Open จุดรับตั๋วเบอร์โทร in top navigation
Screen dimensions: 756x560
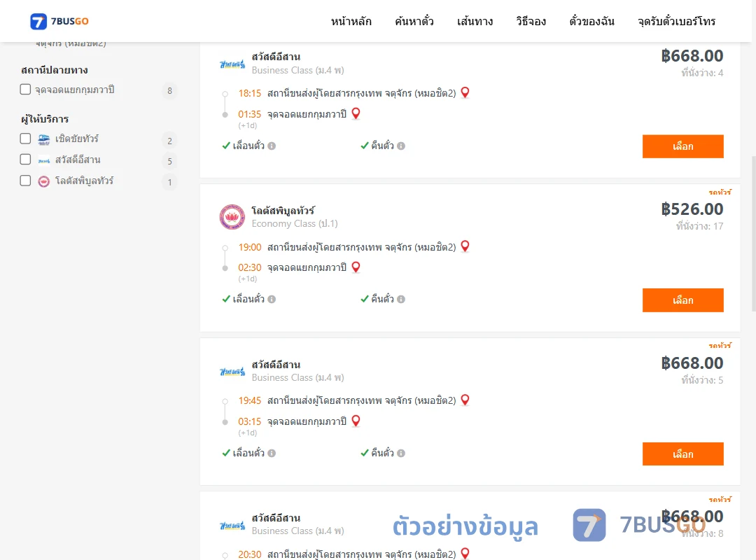click(676, 21)
